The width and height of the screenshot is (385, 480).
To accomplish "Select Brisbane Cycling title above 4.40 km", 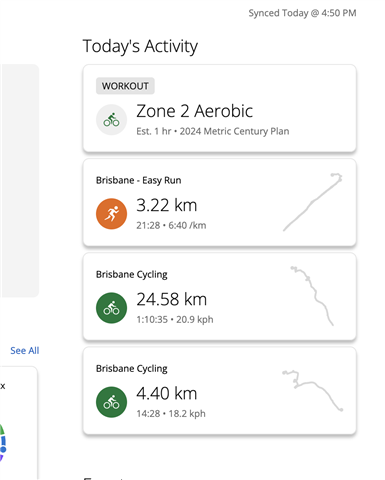I will pos(132,369).
